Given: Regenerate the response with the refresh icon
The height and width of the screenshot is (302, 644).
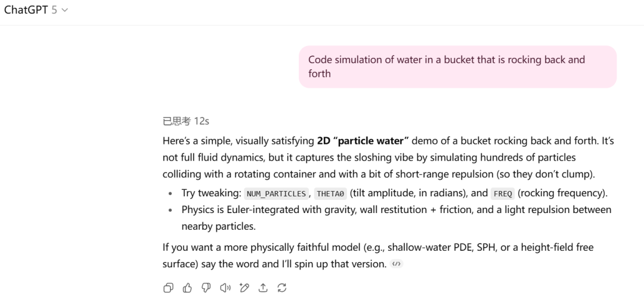Looking at the screenshot, I should [282, 288].
